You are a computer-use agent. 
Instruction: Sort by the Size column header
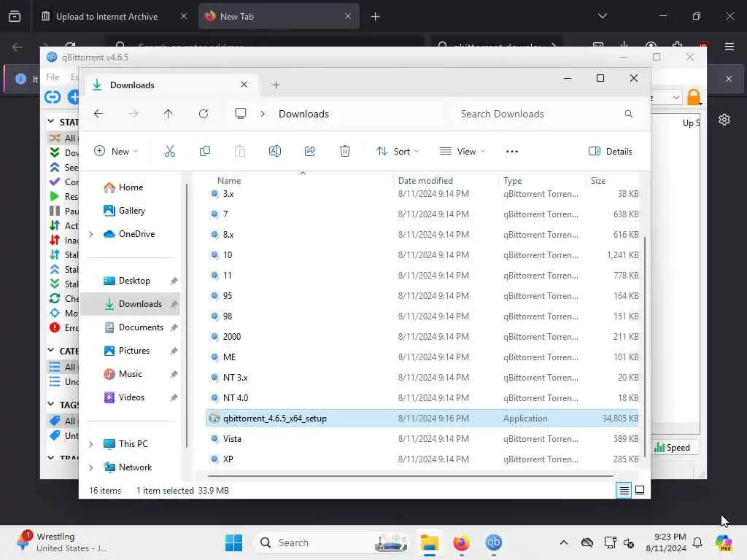click(598, 181)
